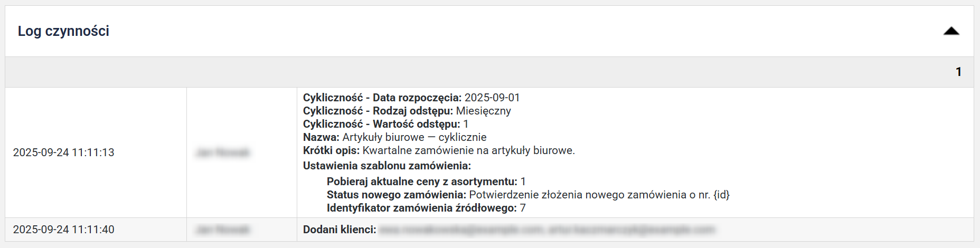The width and height of the screenshot is (980, 248).
Task: Click the Potwierdzenie złożenia nowego zamówienia text
Action: [599, 195]
